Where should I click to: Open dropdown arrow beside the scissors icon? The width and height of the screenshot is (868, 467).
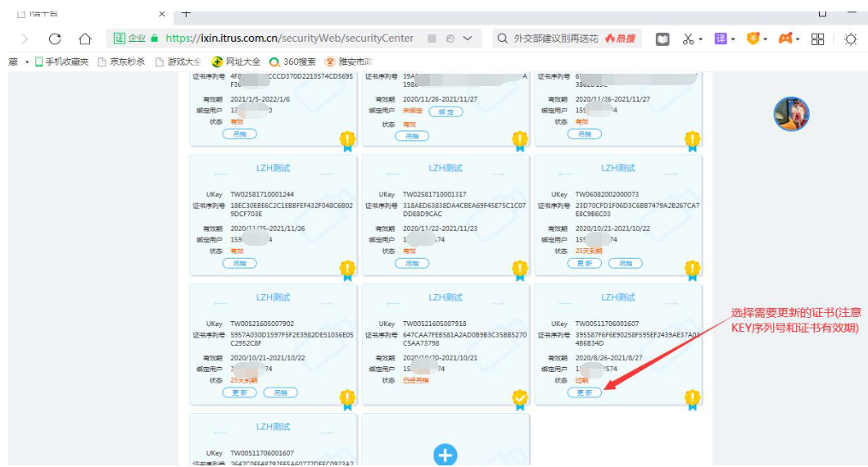pyautogui.click(x=701, y=39)
